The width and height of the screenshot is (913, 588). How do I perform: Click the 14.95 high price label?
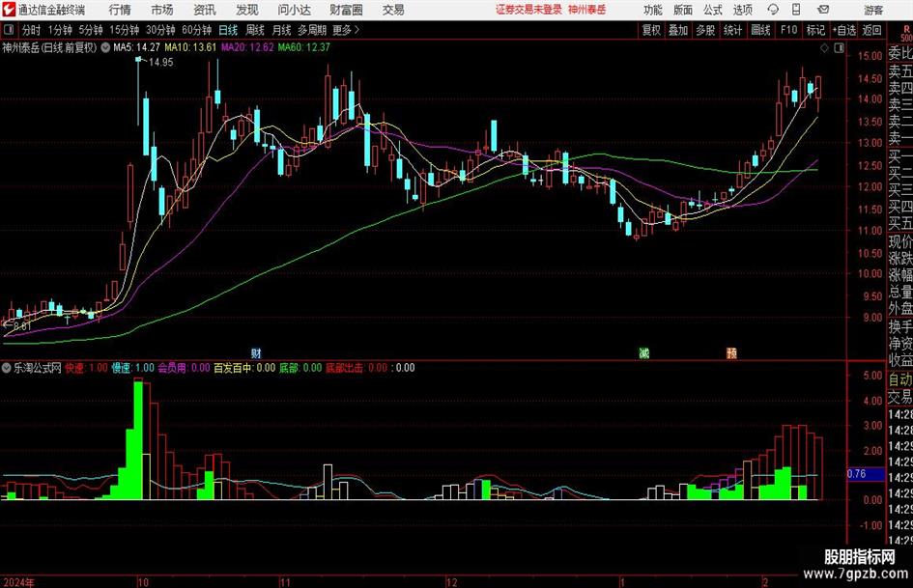160,62
